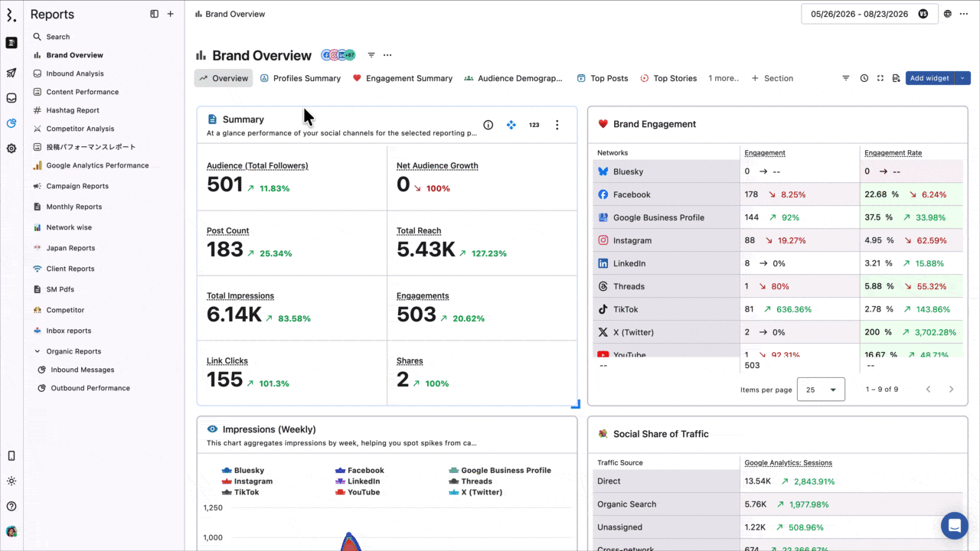Viewport: 980px width, 551px height.
Task: Click the plus icon beside Reports header
Action: 170,14
